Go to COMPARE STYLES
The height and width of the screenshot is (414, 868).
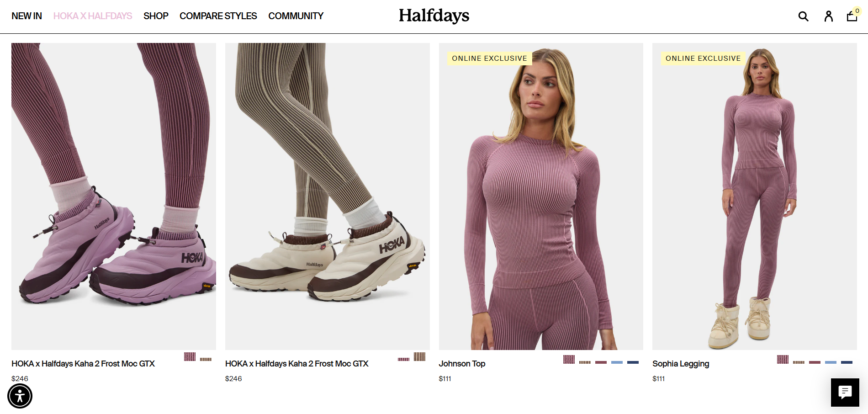point(218,16)
